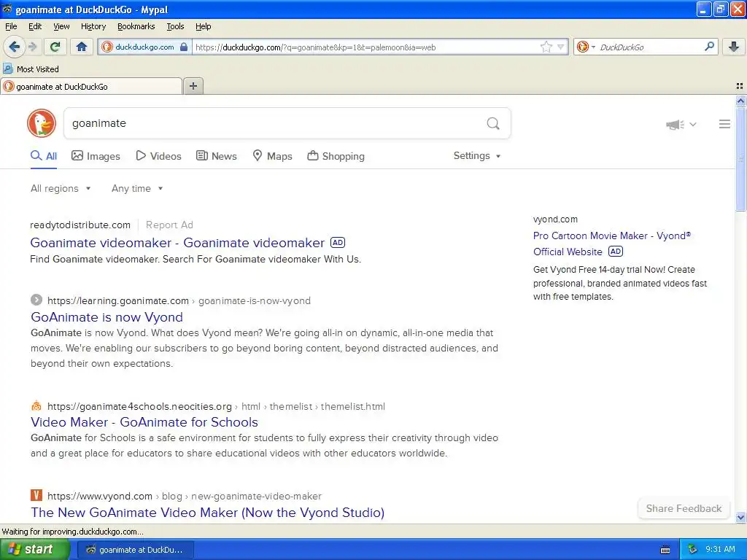Click the network tray icon
The width and height of the screenshot is (747, 560).
(x=693, y=549)
